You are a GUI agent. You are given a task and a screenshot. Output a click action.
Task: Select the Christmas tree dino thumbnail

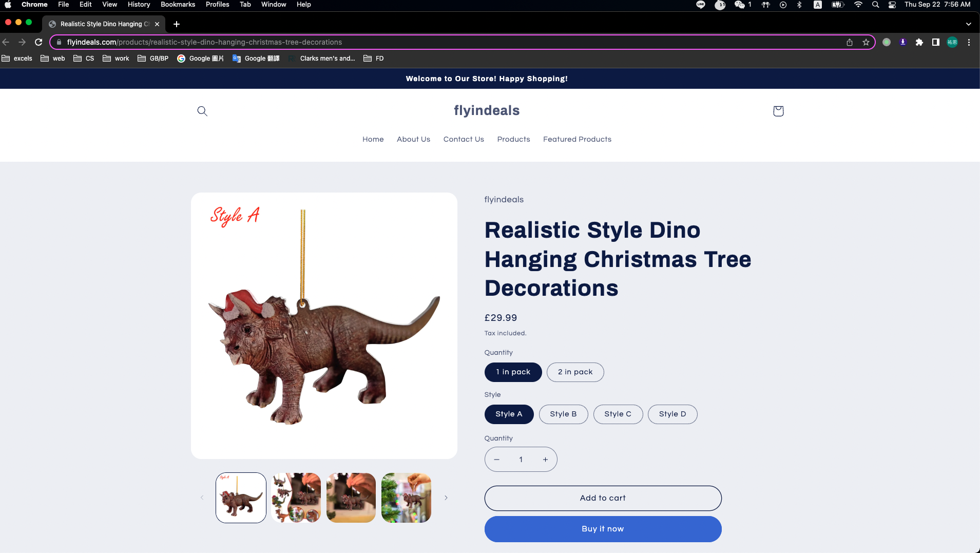point(406,498)
